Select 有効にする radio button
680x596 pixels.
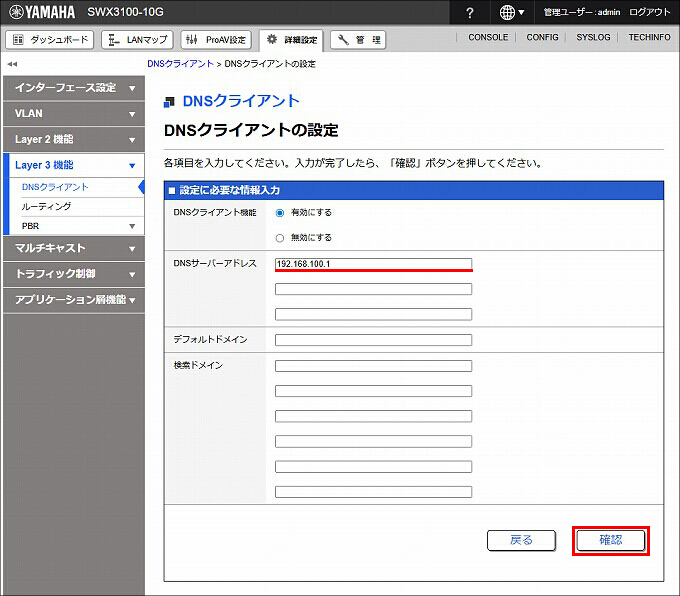point(280,213)
